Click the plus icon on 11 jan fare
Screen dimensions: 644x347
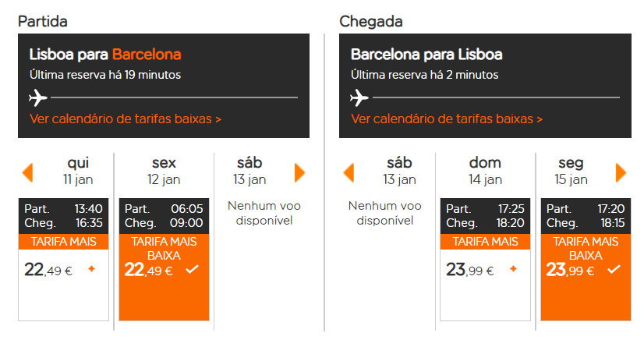point(91,269)
